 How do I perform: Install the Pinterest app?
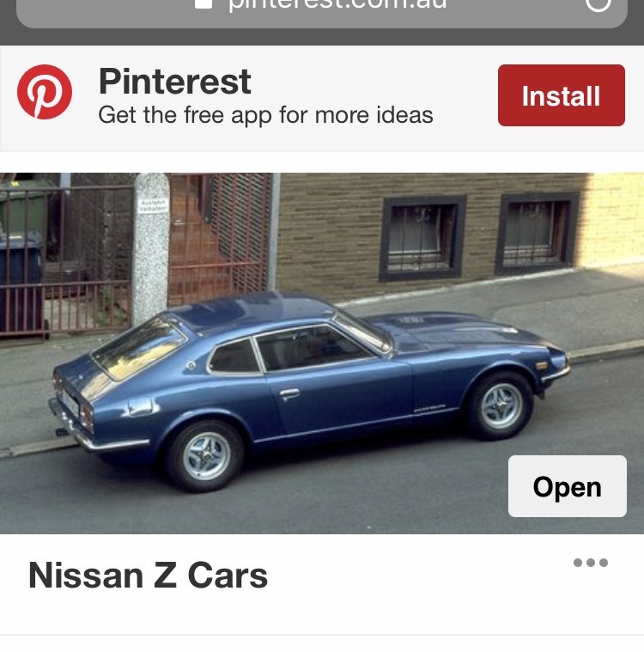pyautogui.click(x=561, y=95)
